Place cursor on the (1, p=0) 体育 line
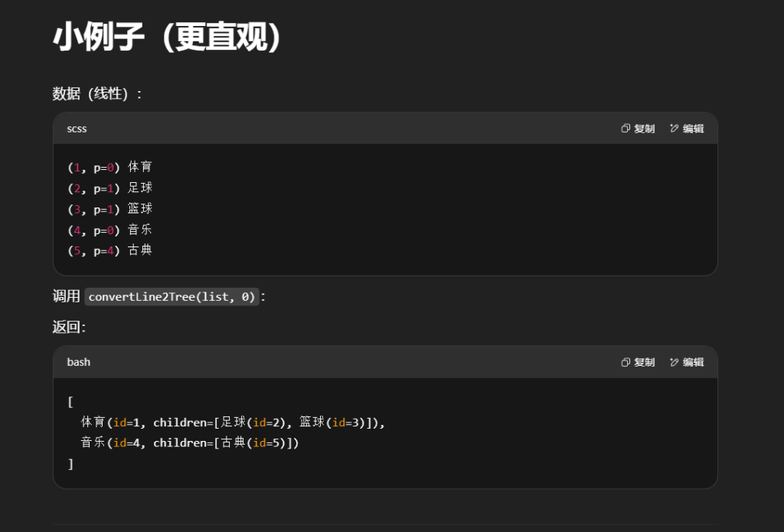The height and width of the screenshot is (532, 784). (110, 167)
